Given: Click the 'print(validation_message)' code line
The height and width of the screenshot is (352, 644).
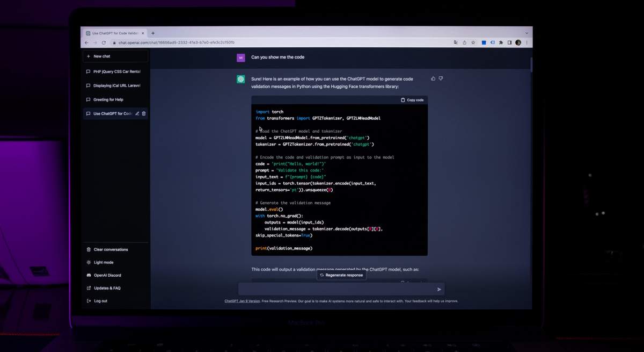Looking at the screenshot, I should (284, 248).
